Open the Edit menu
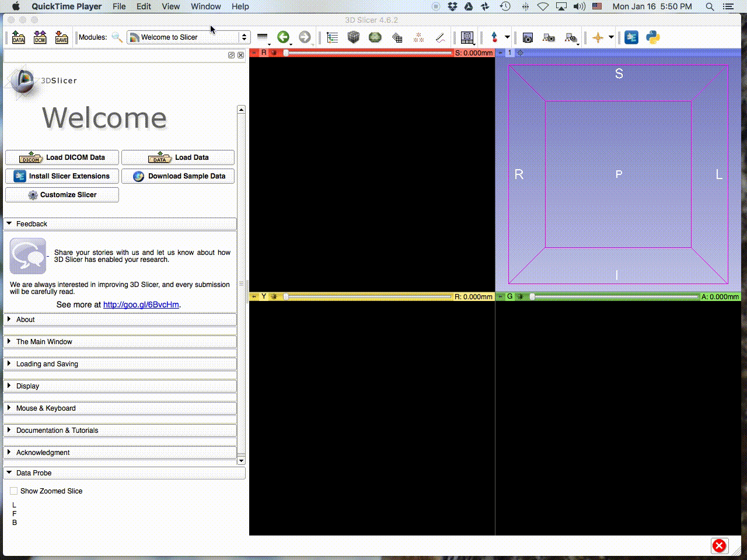Screen dimensions: 747x560 pyautogui.click(x=144, y=6)
